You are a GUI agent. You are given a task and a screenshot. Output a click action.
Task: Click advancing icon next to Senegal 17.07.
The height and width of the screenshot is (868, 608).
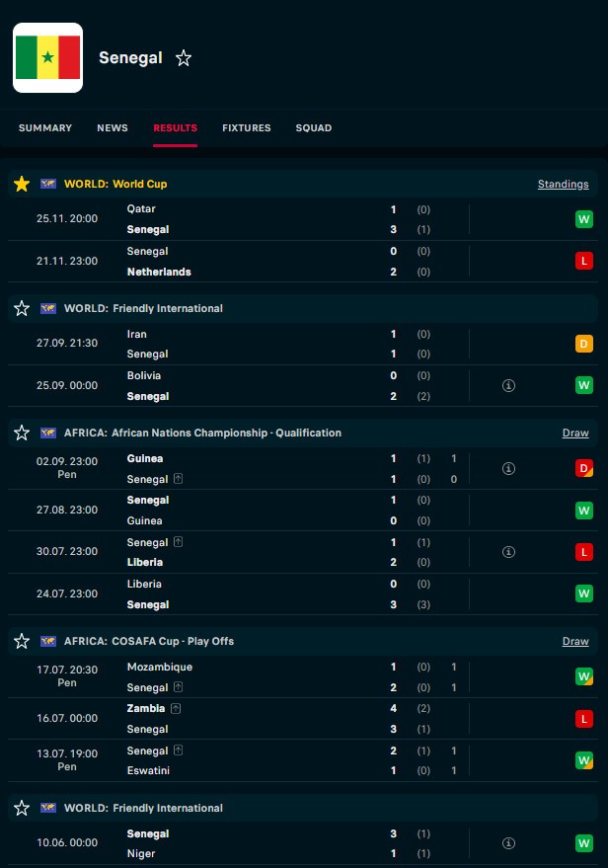tap(178, 687)
